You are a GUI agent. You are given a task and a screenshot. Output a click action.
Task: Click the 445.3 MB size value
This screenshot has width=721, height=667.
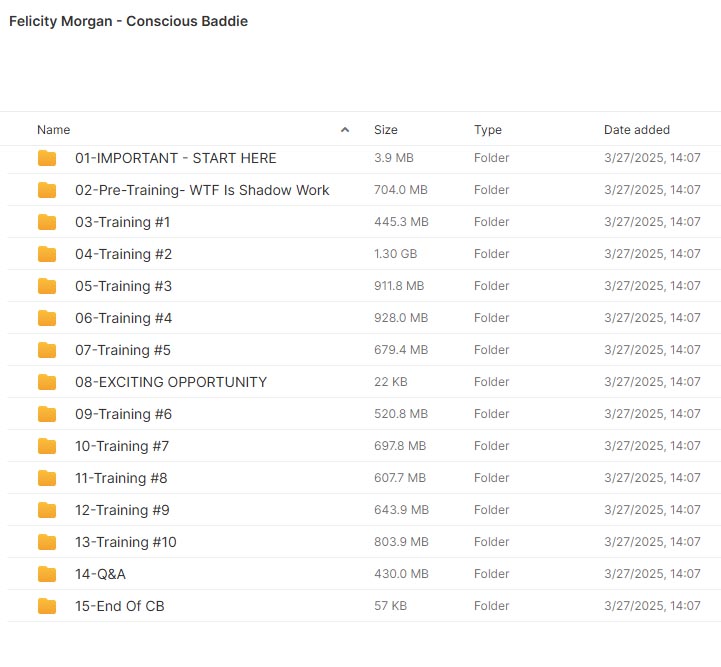click(x=401, y=222)
